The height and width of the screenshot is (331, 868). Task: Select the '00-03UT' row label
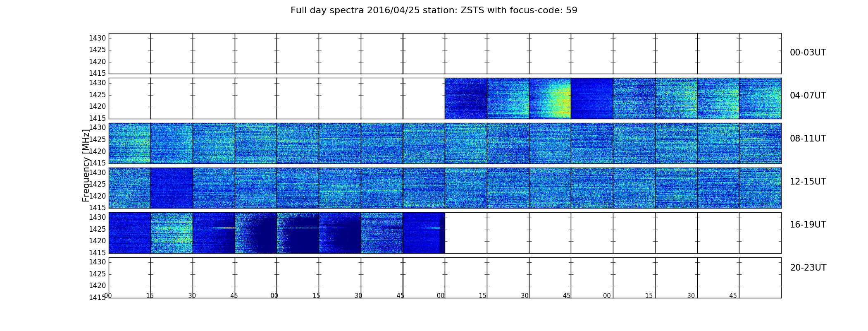pyautogui.click(x=808, y=53)
